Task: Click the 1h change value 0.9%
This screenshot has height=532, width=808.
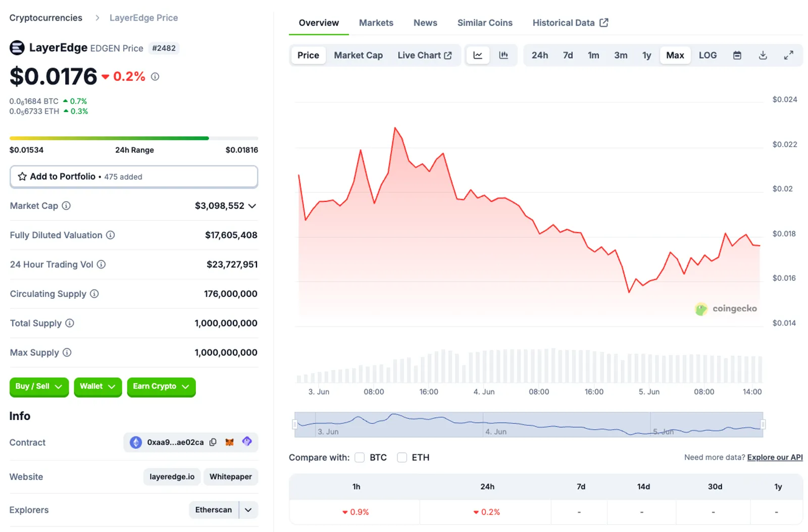Action: (x=356, y=512)
